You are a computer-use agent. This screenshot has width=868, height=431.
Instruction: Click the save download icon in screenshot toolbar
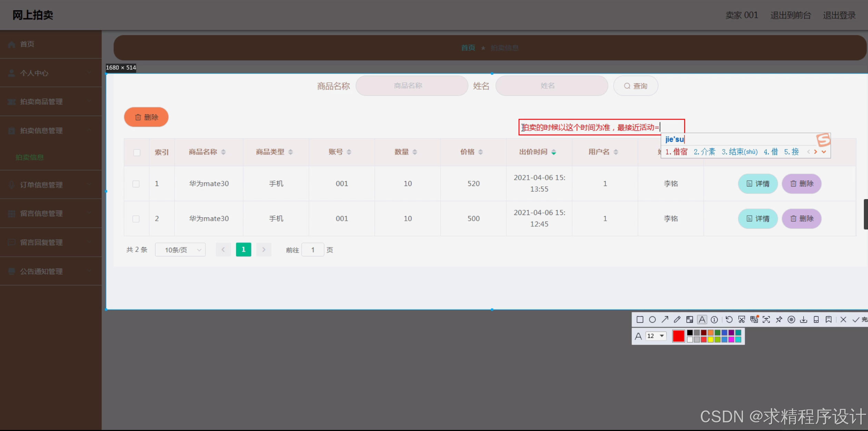pyautogui.click(x=804, y=320)
